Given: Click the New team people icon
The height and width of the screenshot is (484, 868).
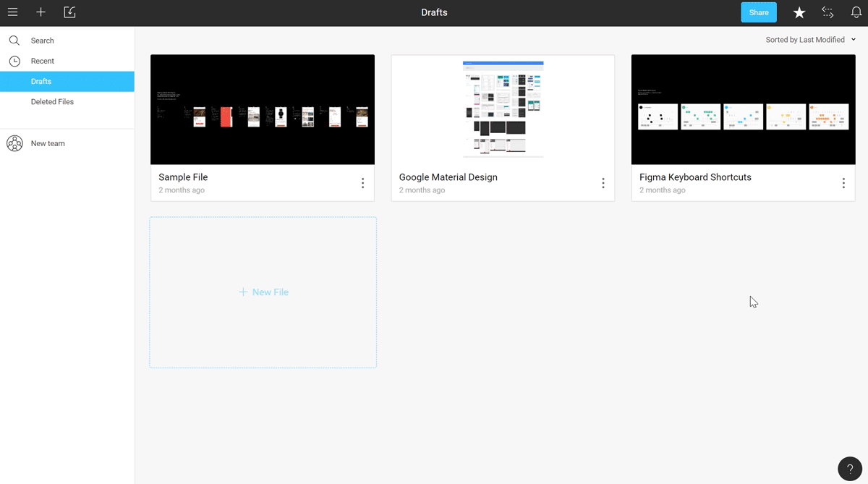Looking at the screenshot, I should pyautogui.click(x=14, y=143).
